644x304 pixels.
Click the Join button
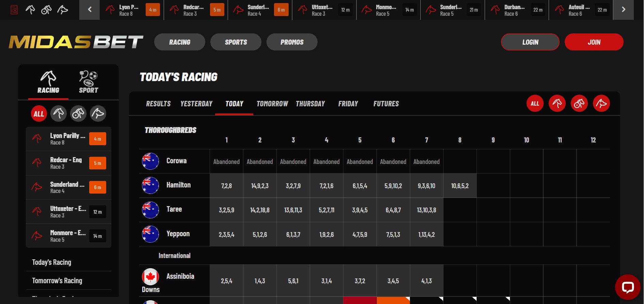point(594,42)
